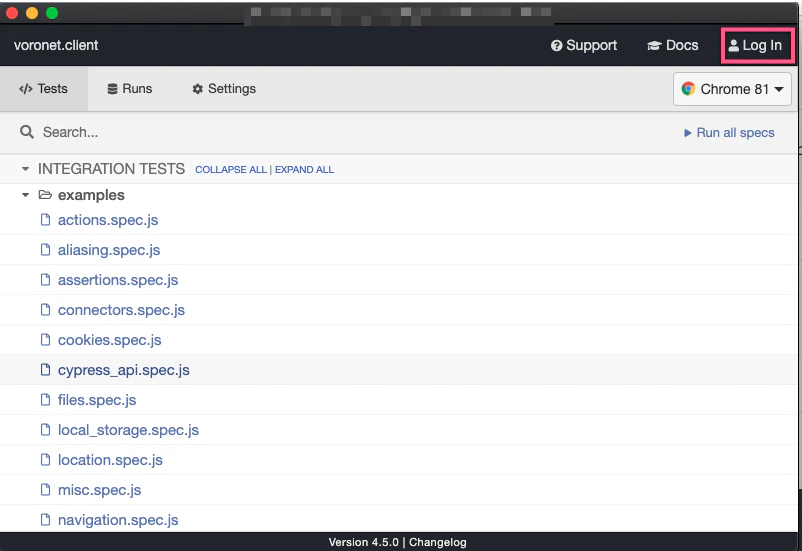Click Version 4.5.0 text in footer
This screenshot has width=802, height=551.
coord(363,542)
